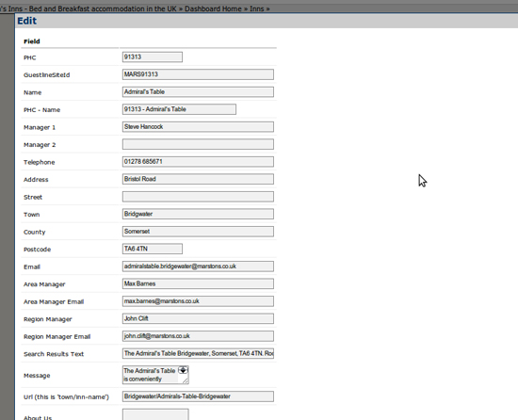Viewport: 518px width, 420px height.
Task: Click the Region Manager Email label
Action: (57, 336)
